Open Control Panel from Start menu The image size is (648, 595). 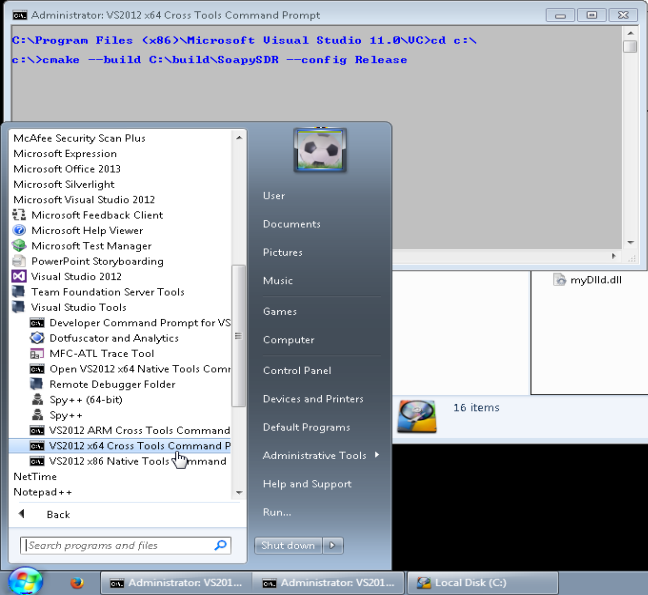click(x=297, y=370)
